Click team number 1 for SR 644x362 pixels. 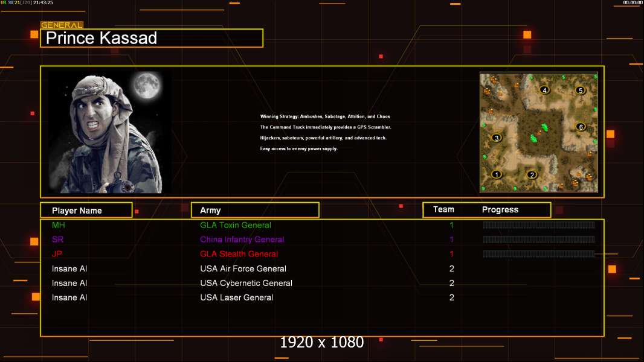[451, 240]
